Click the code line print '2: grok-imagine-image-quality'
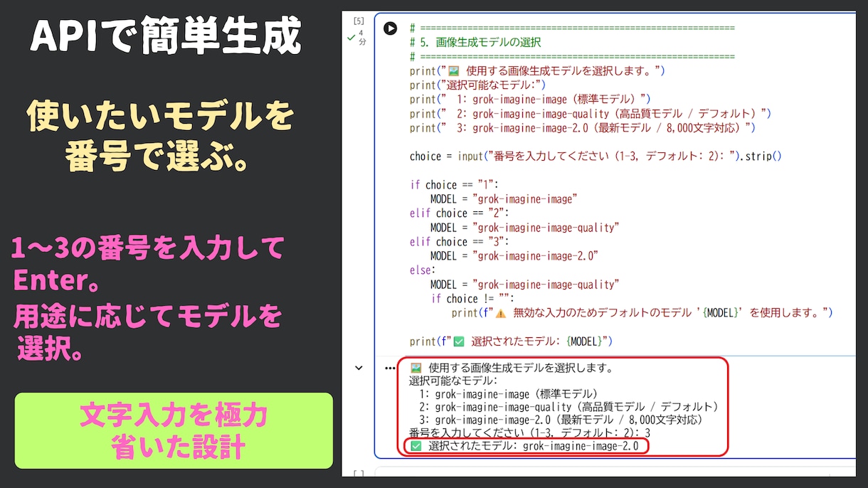This screenshot has width=868, height=488. click(591, 114)
